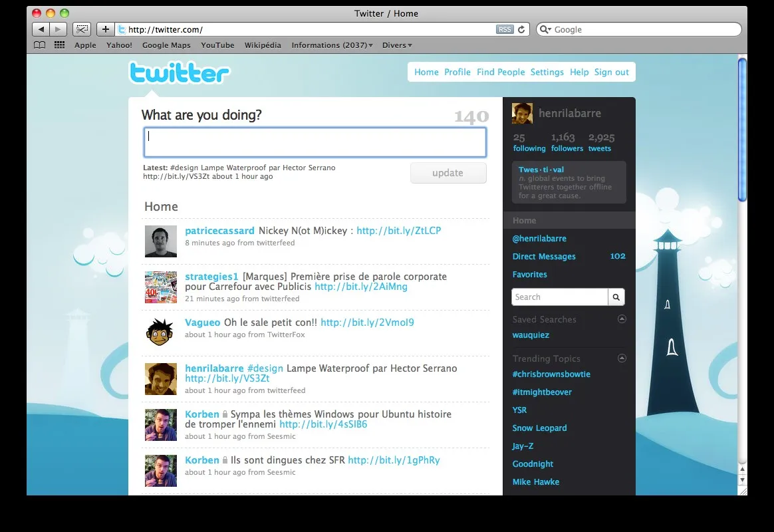Open Direct Messages in the sidebar
This screenshot has width=774, height=532.
coord(544,256)
